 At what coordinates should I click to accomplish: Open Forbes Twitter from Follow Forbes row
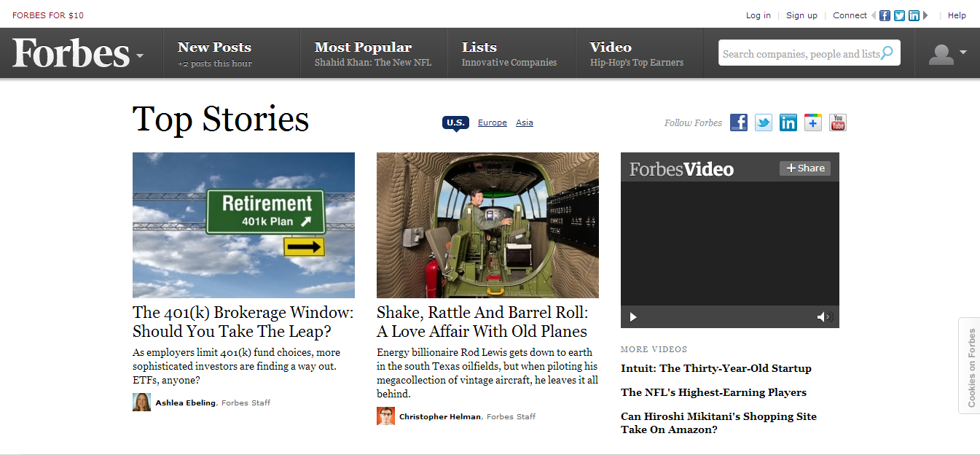click(764, 122)
